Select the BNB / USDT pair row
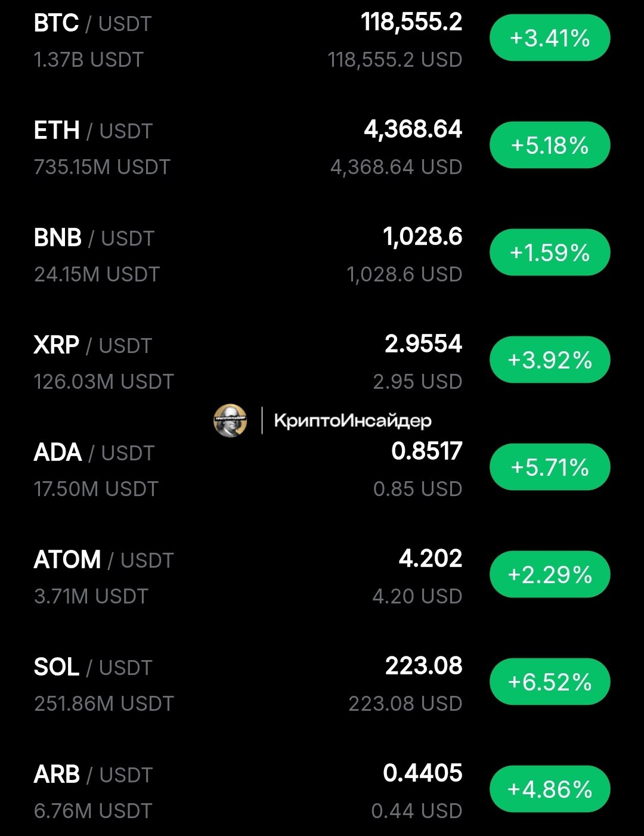 click(94, 239)
